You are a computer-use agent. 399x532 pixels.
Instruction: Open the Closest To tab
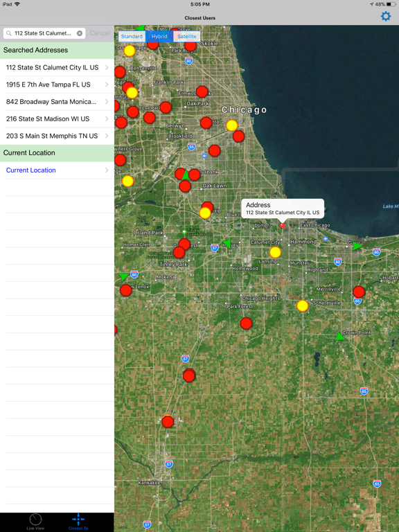click(78, 522)
